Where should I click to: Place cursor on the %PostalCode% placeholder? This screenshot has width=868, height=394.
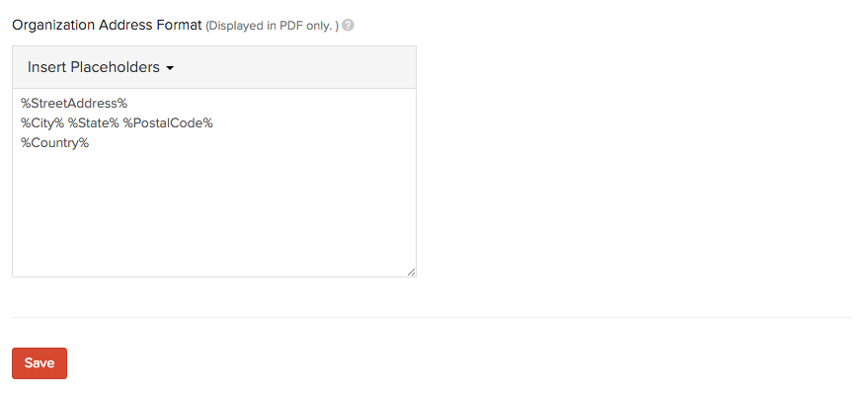[168, 122]
